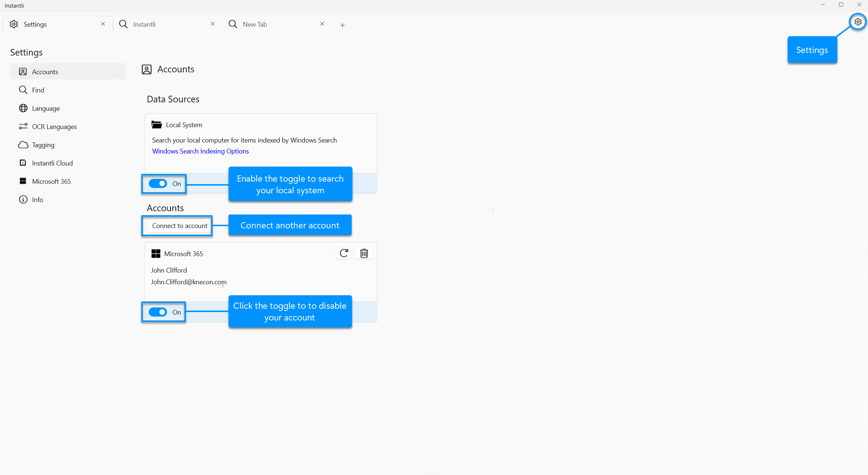Open the settings gear in the top-right corner
Screen dimensions: 868x475
pyautogui.click(x=858, y=22)
